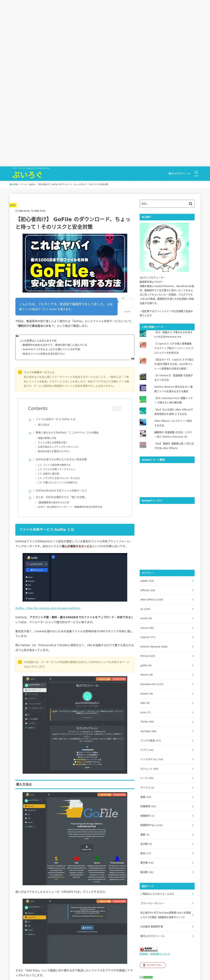Open the header search icon
The image size is (210, 980).
coord(196,173)
